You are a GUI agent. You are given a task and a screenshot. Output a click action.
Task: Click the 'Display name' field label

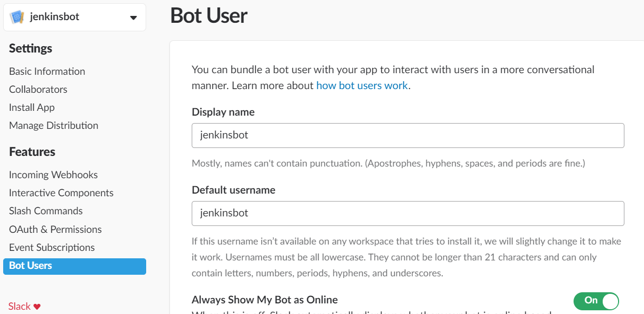pyautogui.click(x=223, y=112)
